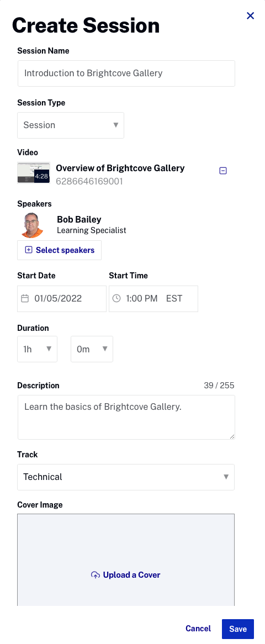
Task: Click the Cancel button
Action: (198, 629)
